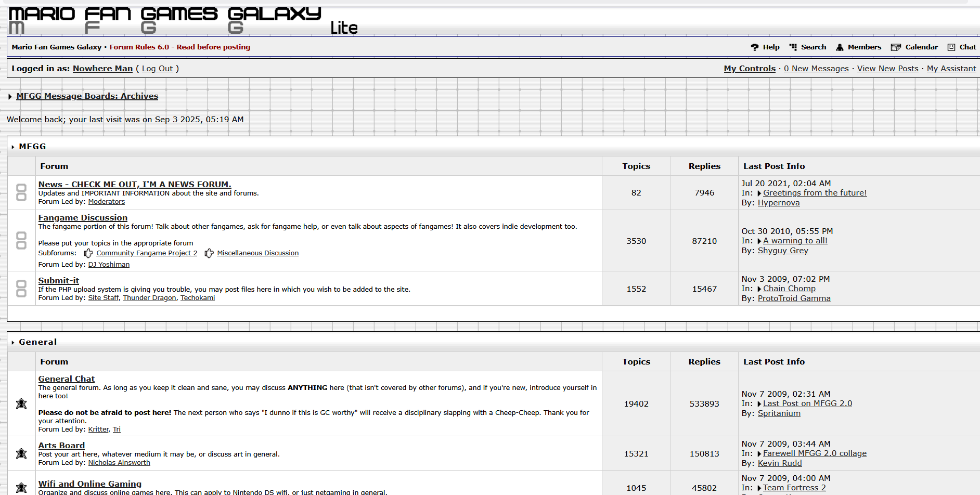Open the Last Post on MFGG 2.0 topic
The width and height of the screenshot is (980, 495).
[807, 403]
